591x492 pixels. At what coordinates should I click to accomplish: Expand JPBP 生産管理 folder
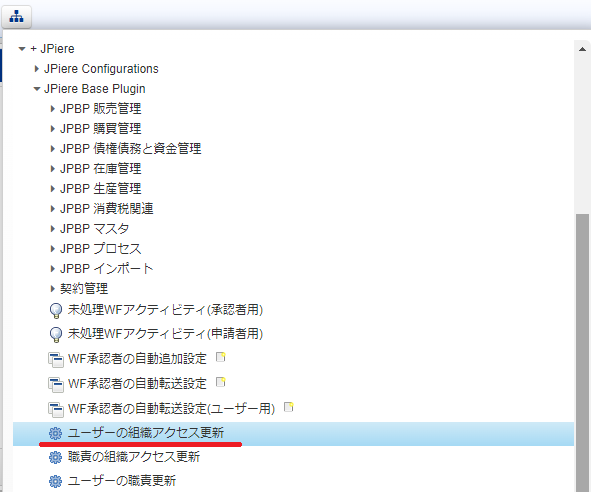tap(53, 189)
